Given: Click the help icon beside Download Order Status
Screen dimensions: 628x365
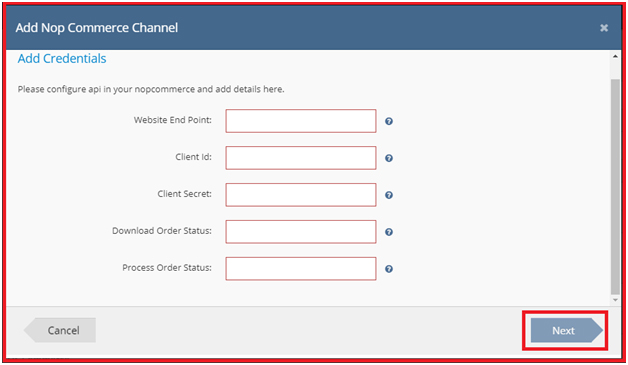Looking at the screenshot, I should pos(388,232).
